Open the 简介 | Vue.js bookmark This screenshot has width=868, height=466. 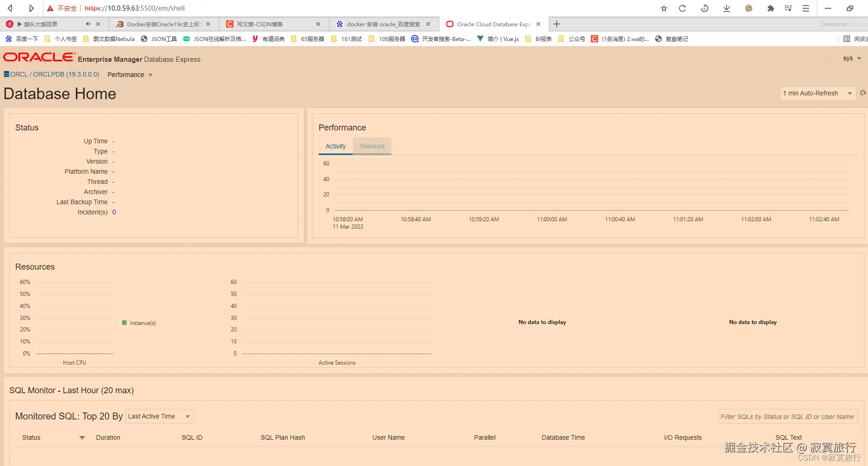498,39
